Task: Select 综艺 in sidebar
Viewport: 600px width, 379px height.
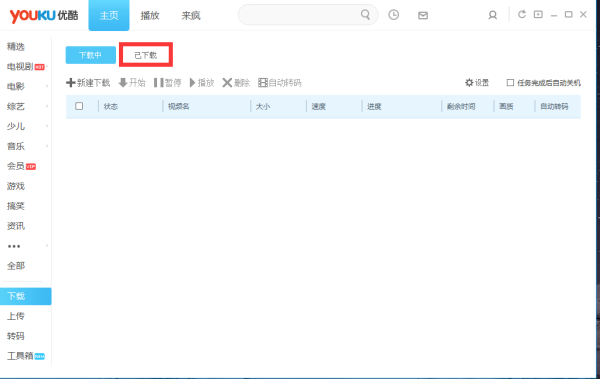Action: [16, 106]
